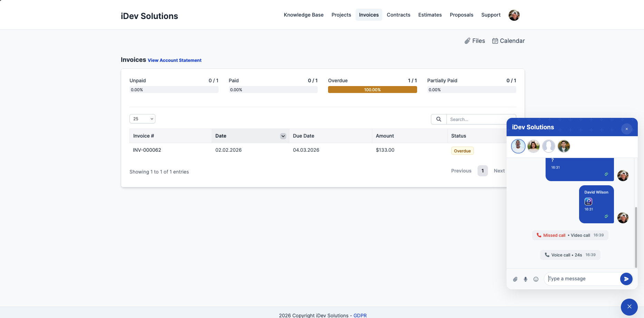This screenshot has height=318, width=644.
Task: Select the blank placeholder staff avatar
Action: coord(549,146)
